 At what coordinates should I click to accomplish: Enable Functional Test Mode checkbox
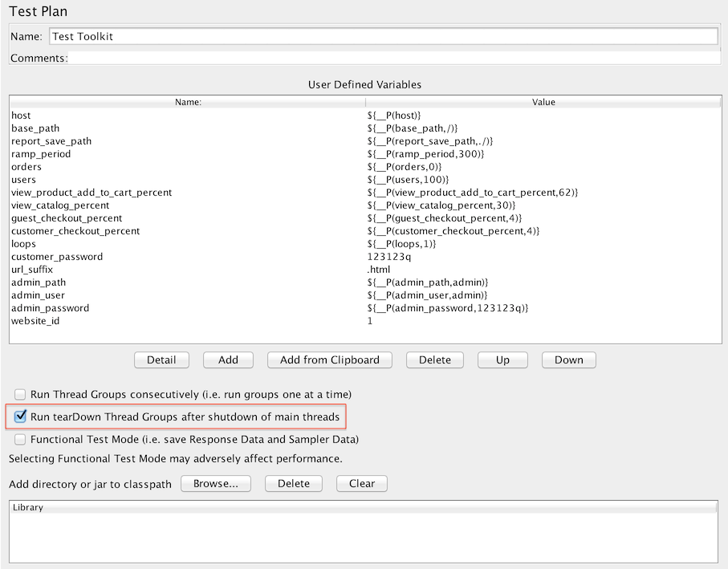coord(20,440)
